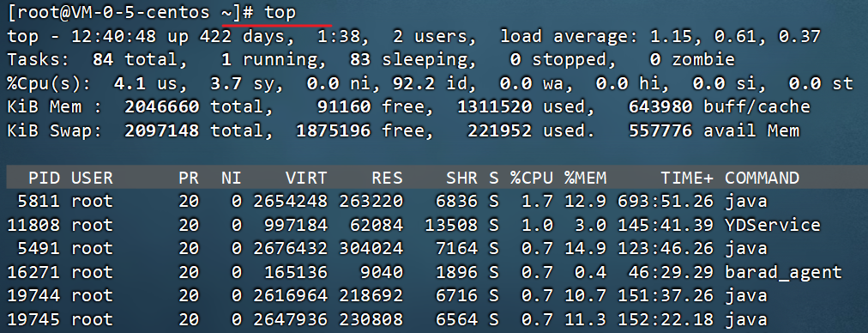The width and height of the screenshot is (868, 333).
Task: Select PID 11808 in the process list
Action: click(x=34, y=225)
